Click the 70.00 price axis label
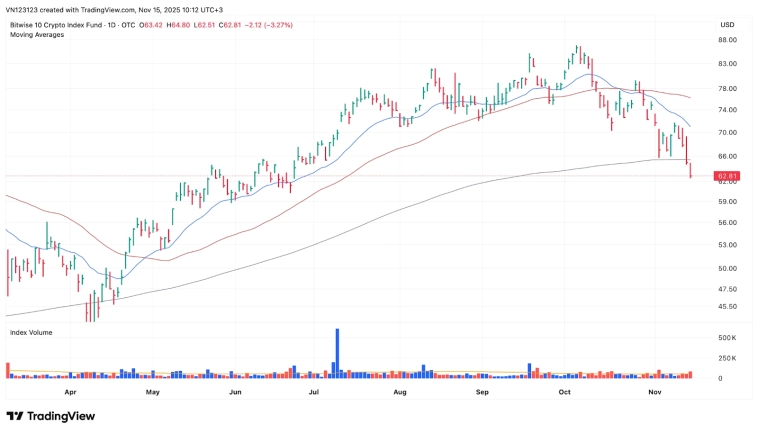The image size is (758, 433). point(727,132)
